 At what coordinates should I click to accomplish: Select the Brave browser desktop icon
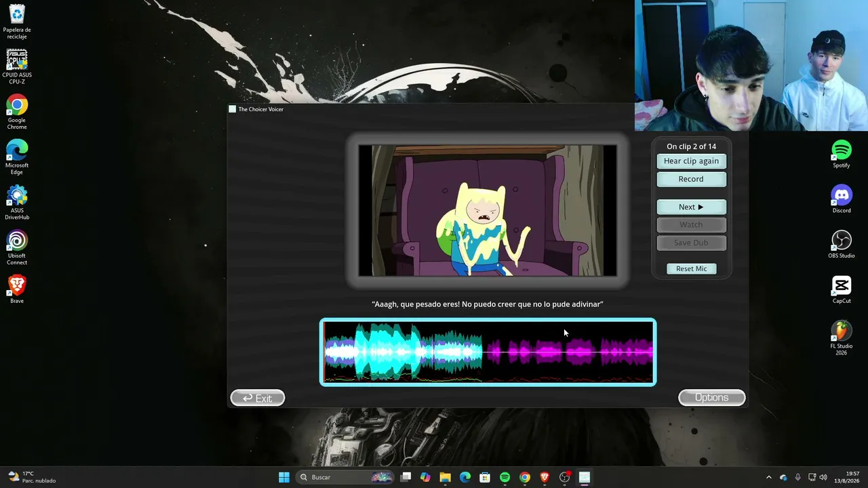(17, 289)
